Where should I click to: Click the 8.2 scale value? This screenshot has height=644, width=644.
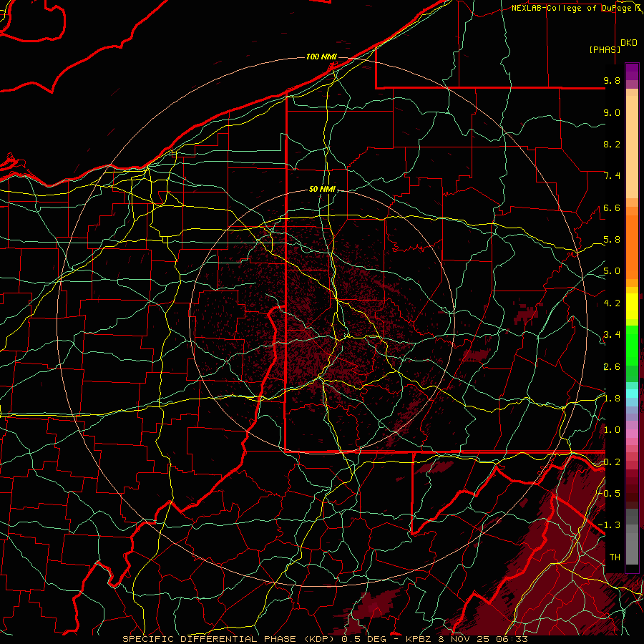click(612, 144)
